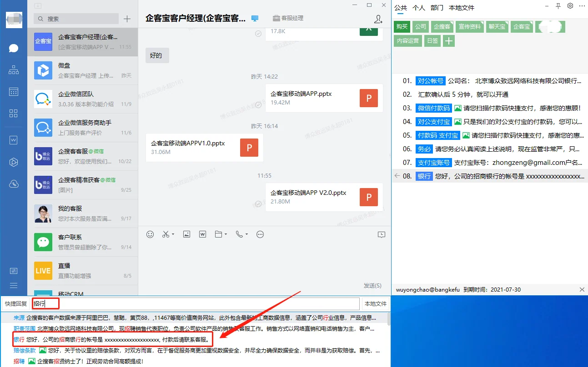Switch to the 部门 tab

pyautogui.click(x=437, y=8)
